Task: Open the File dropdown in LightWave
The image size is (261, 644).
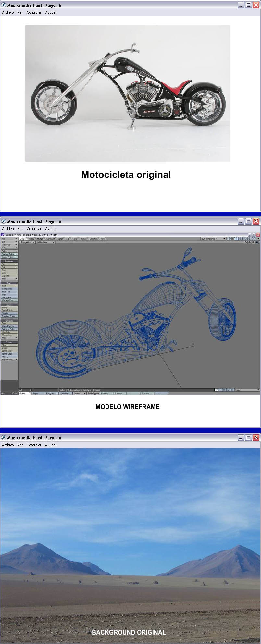Action: (9, 239)
